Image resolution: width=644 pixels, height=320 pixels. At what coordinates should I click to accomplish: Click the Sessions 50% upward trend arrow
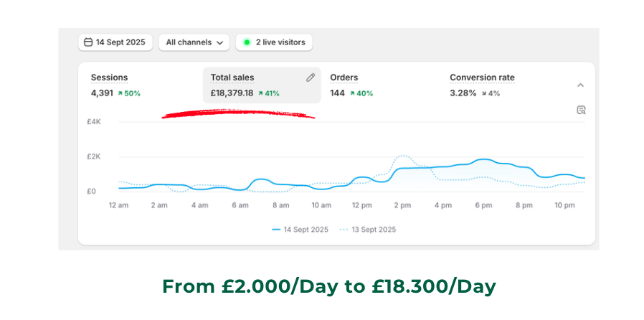tap(119, 93)
